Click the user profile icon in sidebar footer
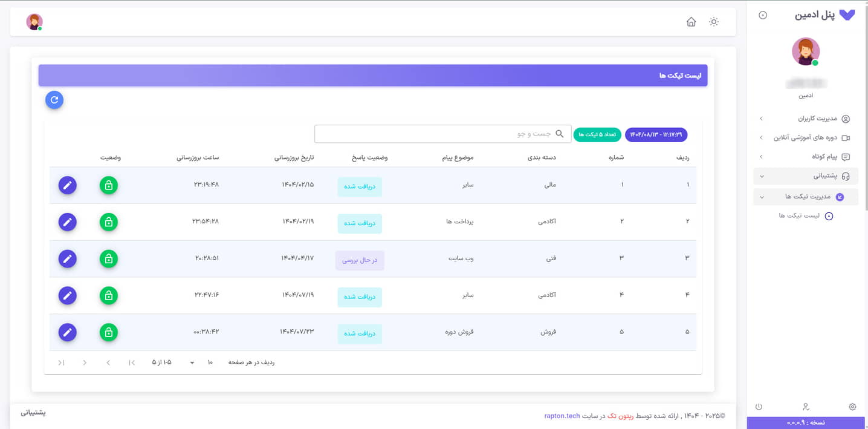Viewport: 868px width, 429px height. coord(805,407)
